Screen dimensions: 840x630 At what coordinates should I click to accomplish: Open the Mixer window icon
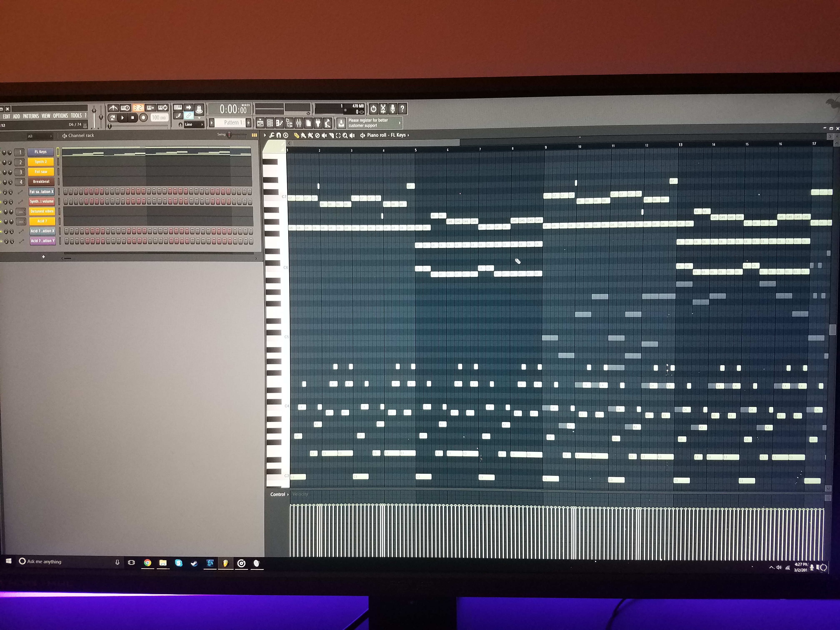click(x=299, y=123)
